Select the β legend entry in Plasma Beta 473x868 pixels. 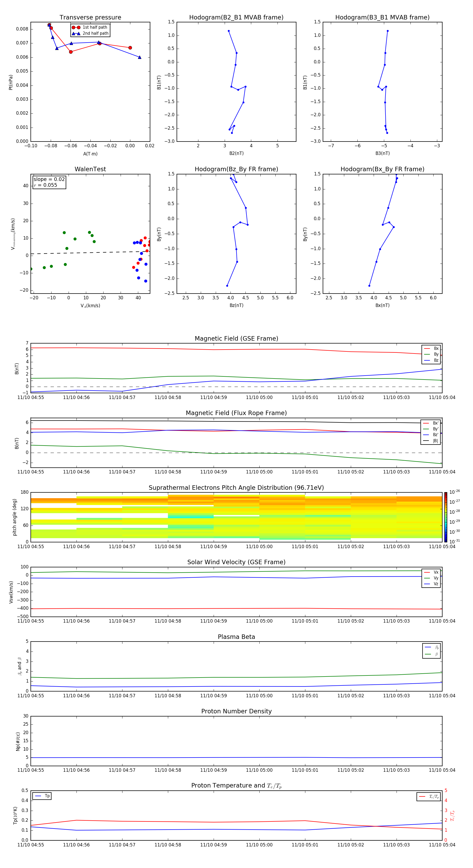pyautogui.click(x=431, y=654)
